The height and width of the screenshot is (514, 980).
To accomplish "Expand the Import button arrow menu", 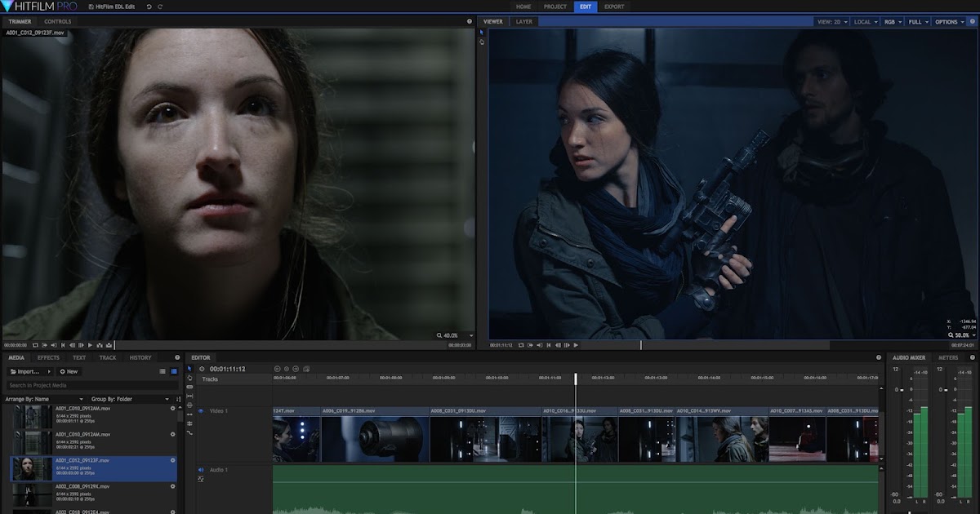I will coord(49,371).
